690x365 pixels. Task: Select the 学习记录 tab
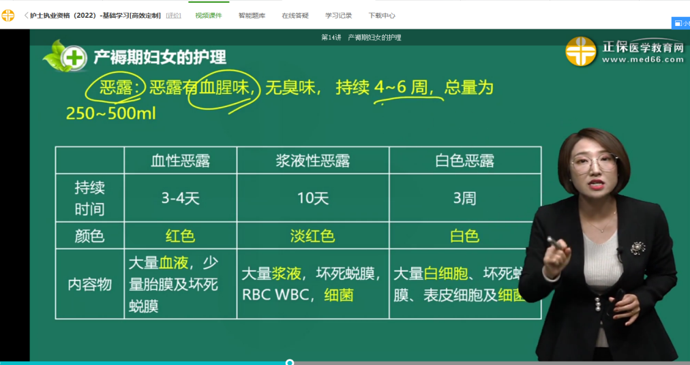[338, 15]
